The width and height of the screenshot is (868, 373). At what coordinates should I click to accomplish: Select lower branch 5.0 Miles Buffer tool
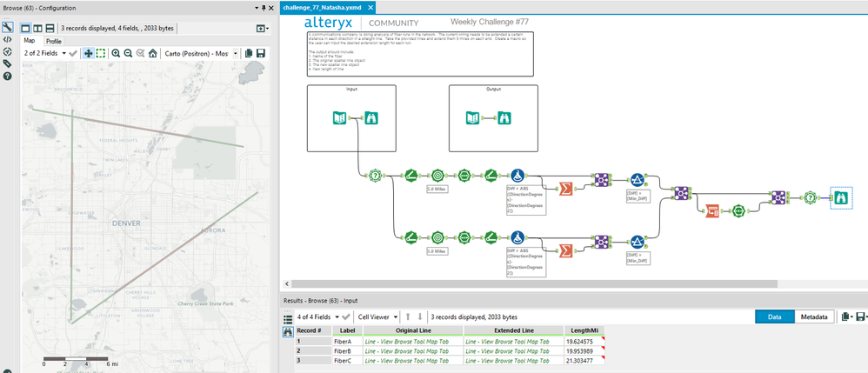pyautogui.click(x=437, y=236)
